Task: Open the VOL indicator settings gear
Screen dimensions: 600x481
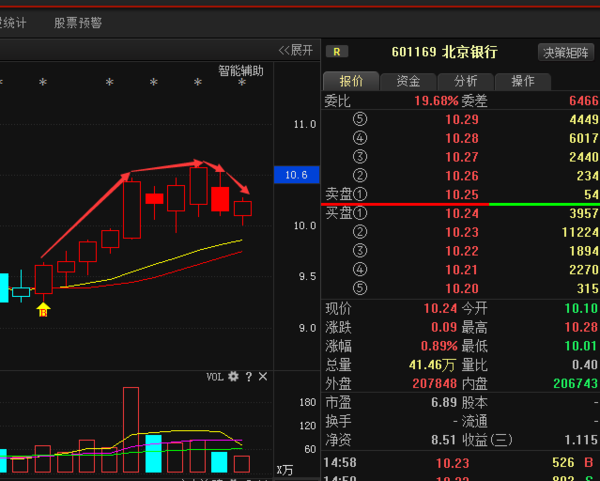Action: 233,377
